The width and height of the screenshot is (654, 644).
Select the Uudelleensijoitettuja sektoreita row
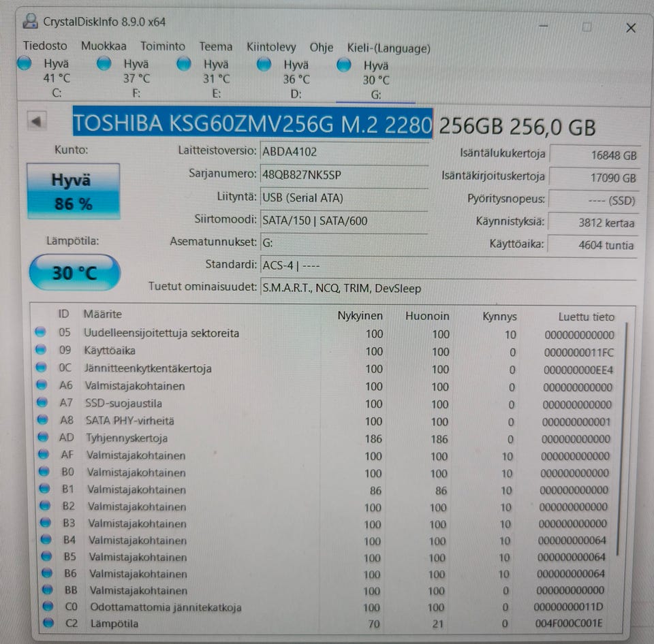(326, 334)
